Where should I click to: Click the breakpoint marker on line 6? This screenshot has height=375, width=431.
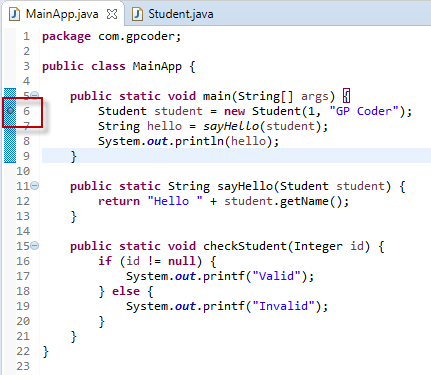point(10,110)
